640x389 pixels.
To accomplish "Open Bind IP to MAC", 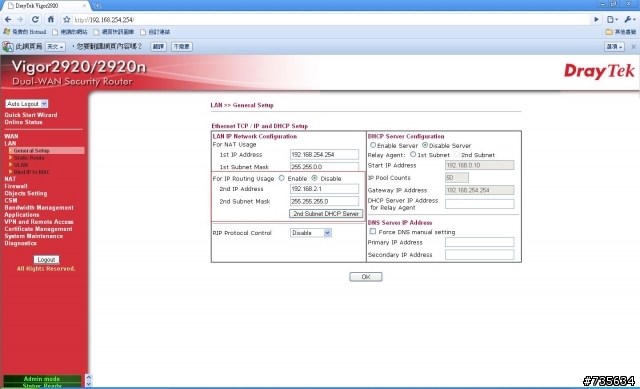I will click(x=32, y=172).
